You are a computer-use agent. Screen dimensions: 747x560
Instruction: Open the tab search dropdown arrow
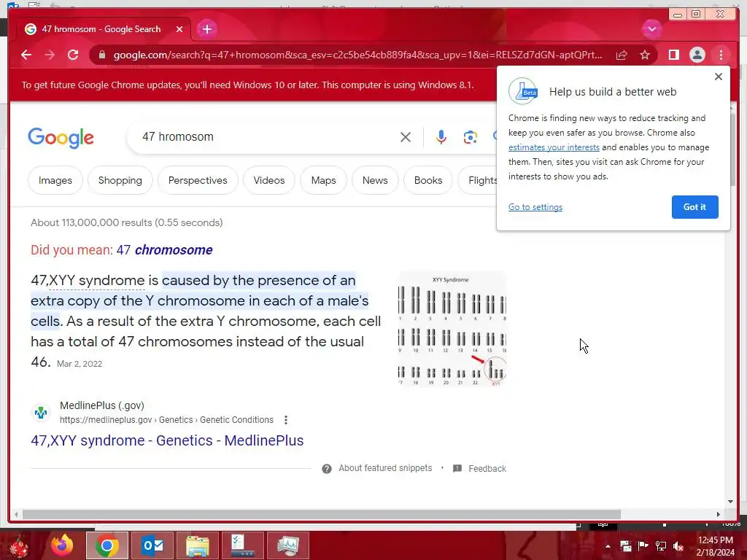tap(651, 29)
